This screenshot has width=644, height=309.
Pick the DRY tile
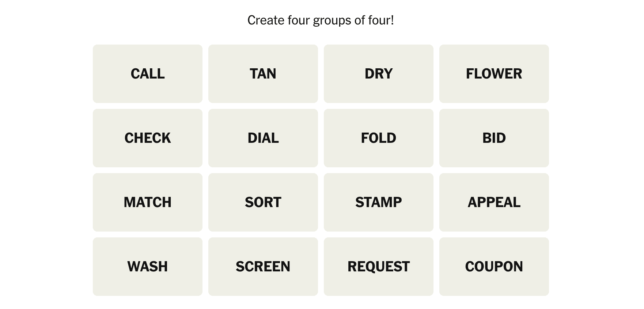[379, 74]
